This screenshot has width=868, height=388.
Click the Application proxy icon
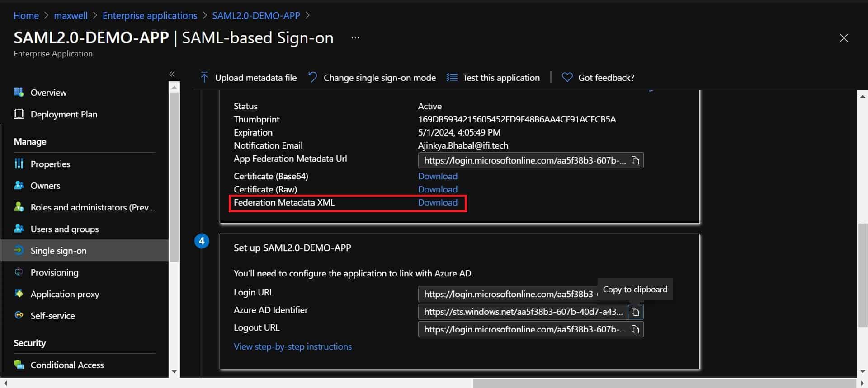point(19,294)
